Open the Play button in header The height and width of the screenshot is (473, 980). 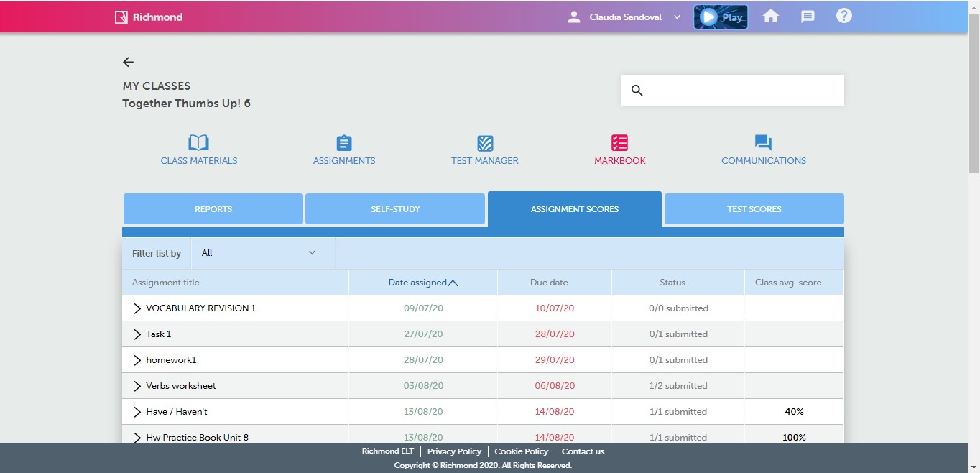click(x=721, y=17)
